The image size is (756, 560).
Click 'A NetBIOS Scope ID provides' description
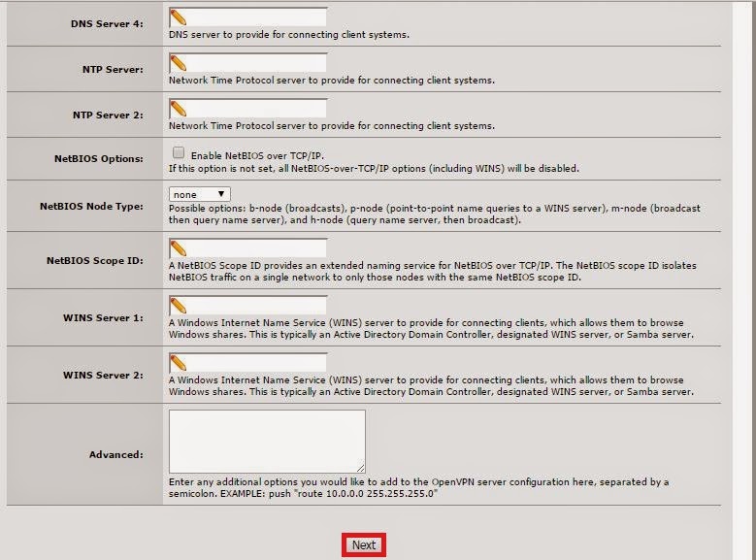point(433,272)
